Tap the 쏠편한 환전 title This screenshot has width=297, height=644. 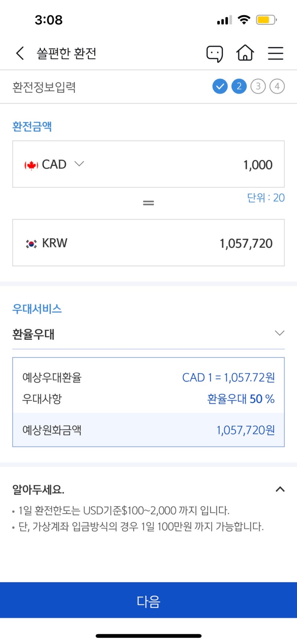(x=65, y=53)
